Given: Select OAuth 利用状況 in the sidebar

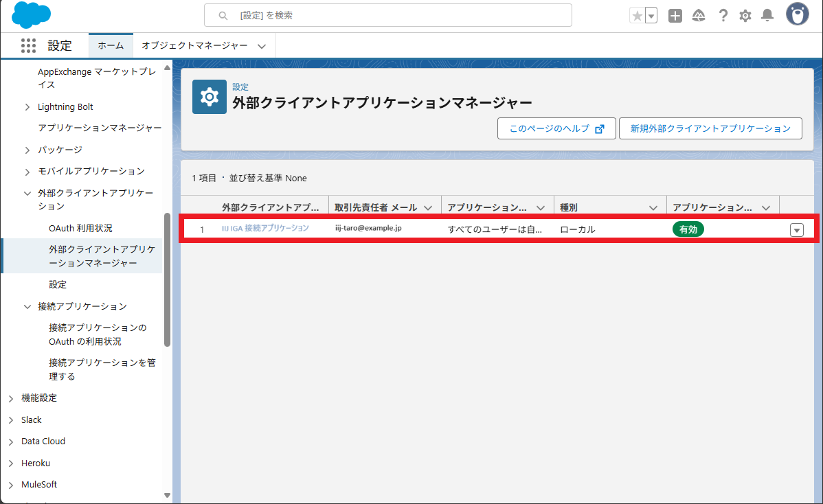Looking at the screenshot, I should (x=80, y=228).
